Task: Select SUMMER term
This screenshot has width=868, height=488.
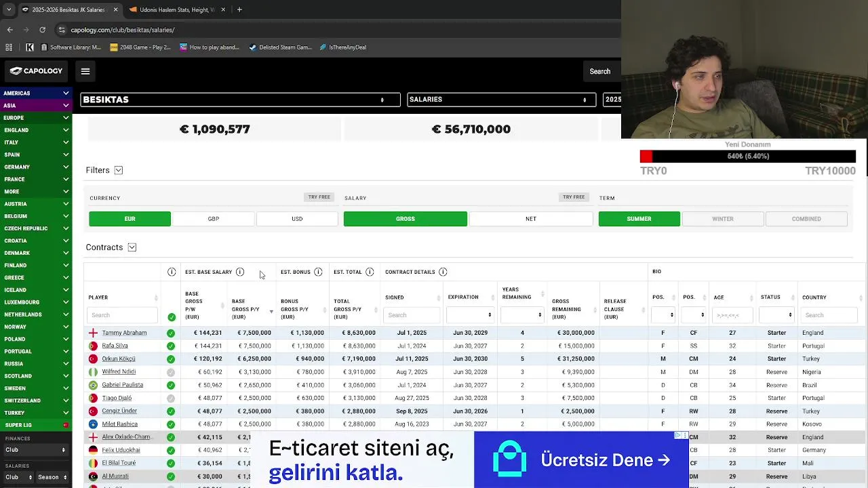Action: [x=639, y=219]
